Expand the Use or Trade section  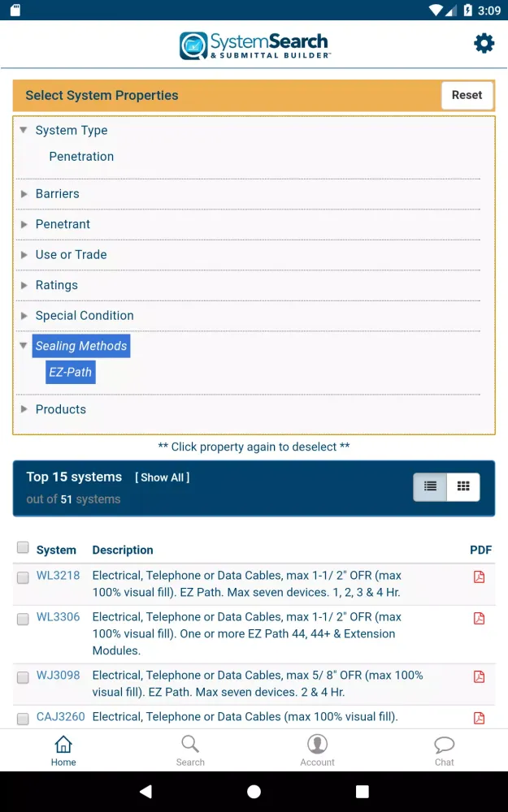click(x=24, y=255)
